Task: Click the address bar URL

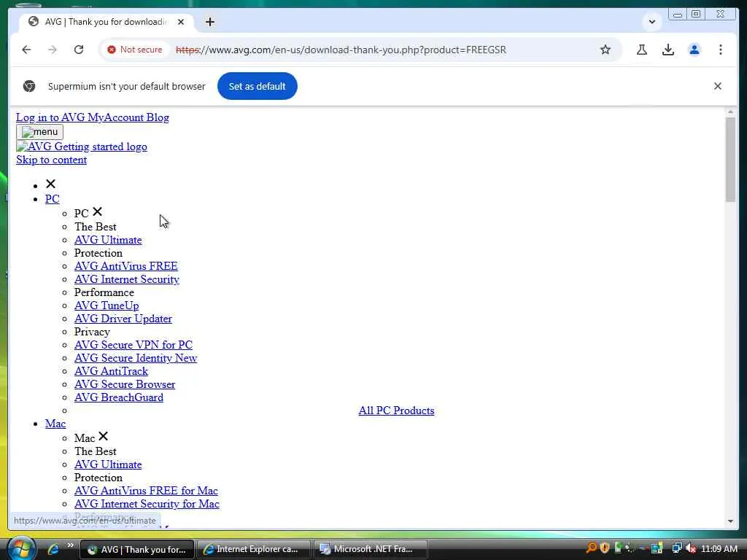Action: tap(341, 50)
